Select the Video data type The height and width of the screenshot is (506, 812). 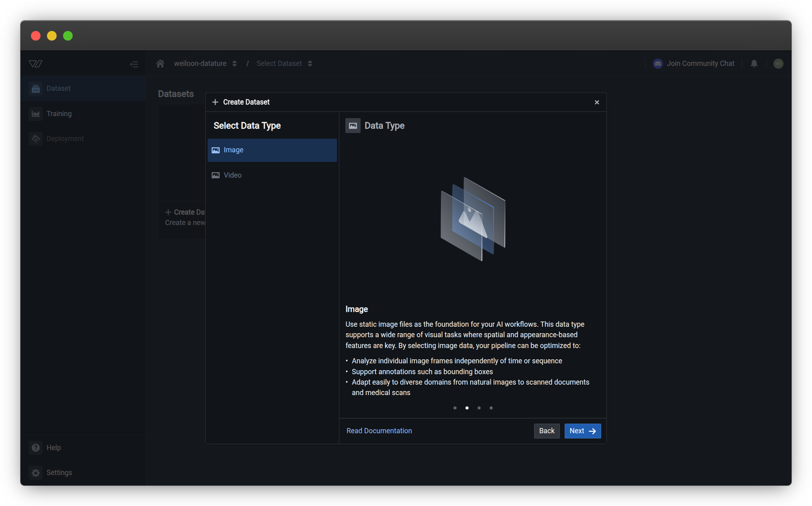coord(272,175)
